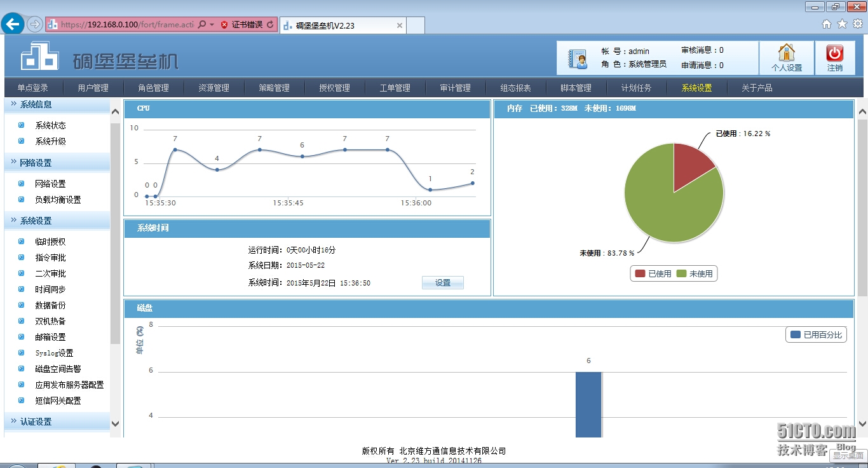The image size is (868, 468).
Task: Collapse the 系统设置 sidebar section header
Action: 57,221
